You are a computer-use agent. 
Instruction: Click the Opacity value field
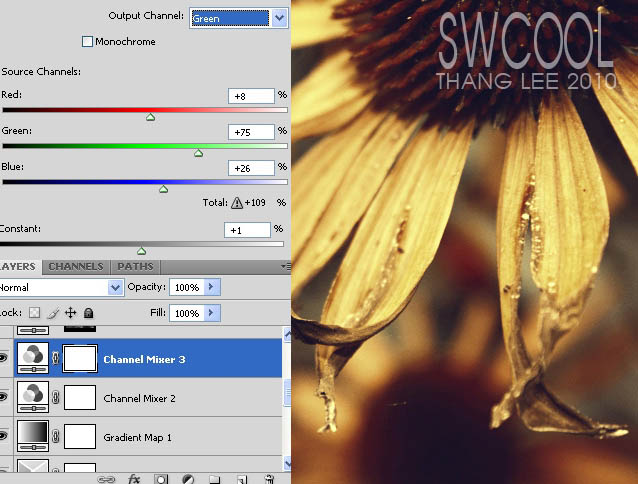click(x=187, y=287)
